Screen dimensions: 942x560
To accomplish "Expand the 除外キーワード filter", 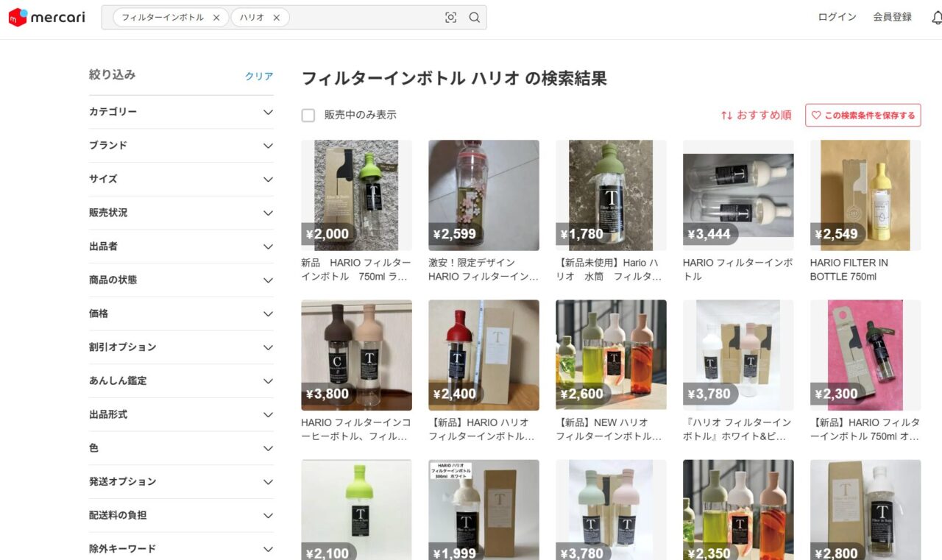I will (181, 549).
